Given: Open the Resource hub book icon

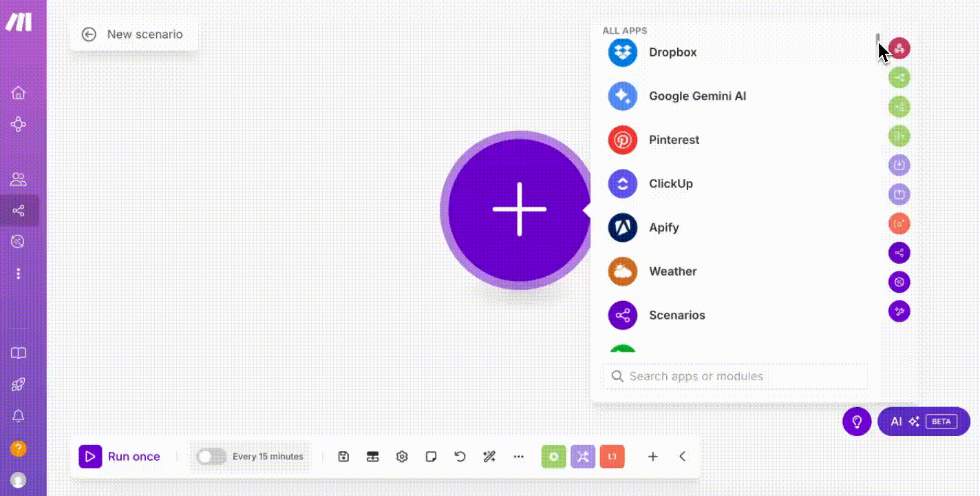Looking at the screenshot, I should coord(19,353).
